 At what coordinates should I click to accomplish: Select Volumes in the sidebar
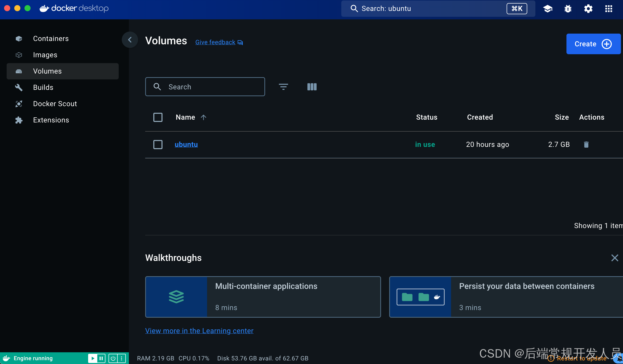(62, 71)
